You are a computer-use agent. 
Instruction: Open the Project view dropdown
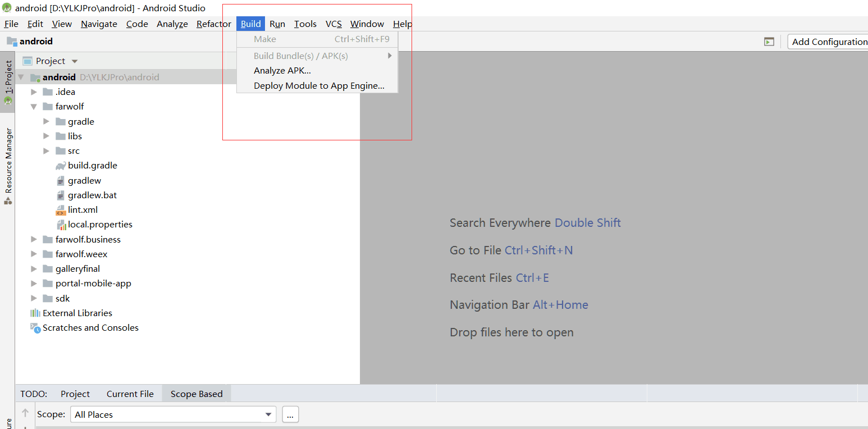point(75,61)
